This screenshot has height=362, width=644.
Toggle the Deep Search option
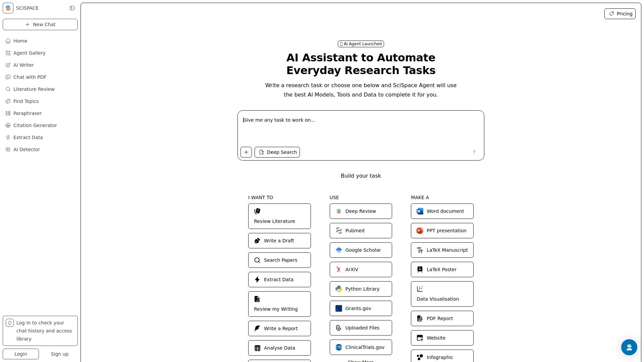point(277,152)
